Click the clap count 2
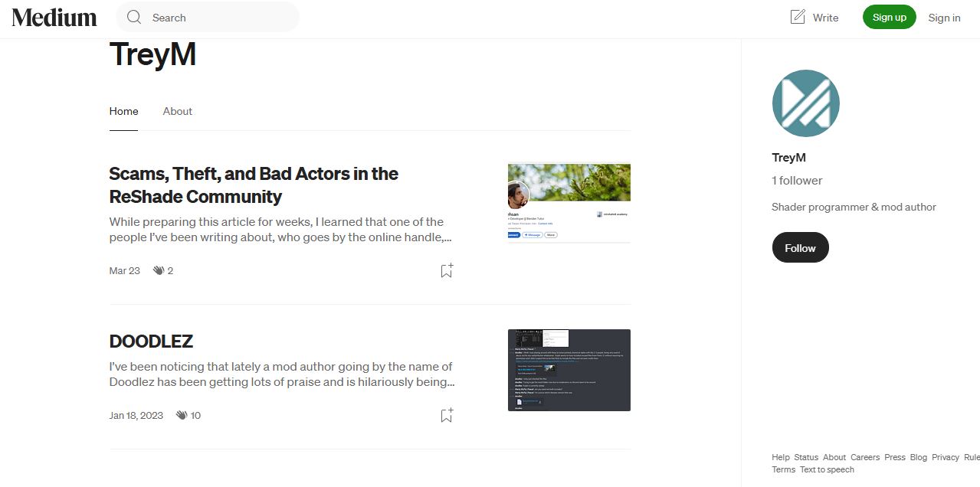Viewport: 980px width, 487px height. (x=170, y=270)
